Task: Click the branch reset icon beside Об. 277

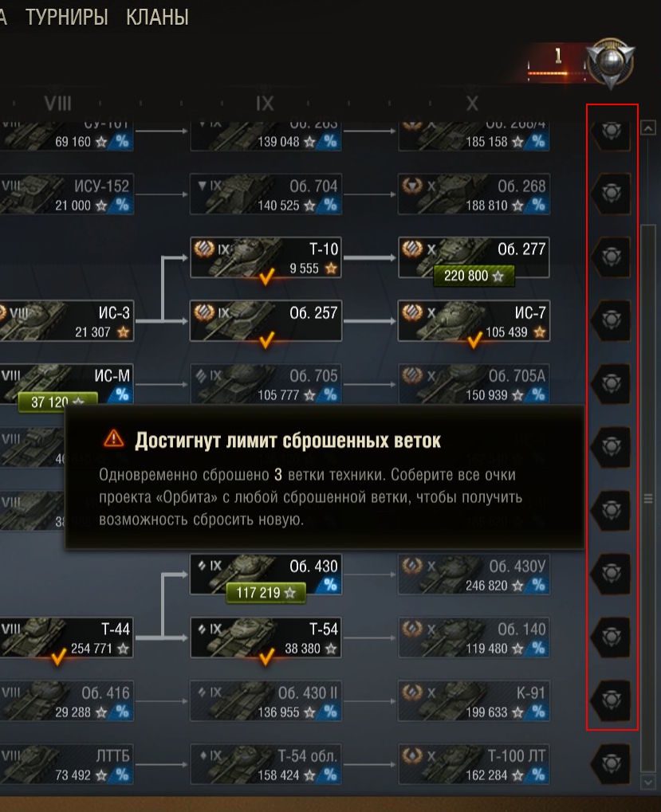Action: [611, 257]
